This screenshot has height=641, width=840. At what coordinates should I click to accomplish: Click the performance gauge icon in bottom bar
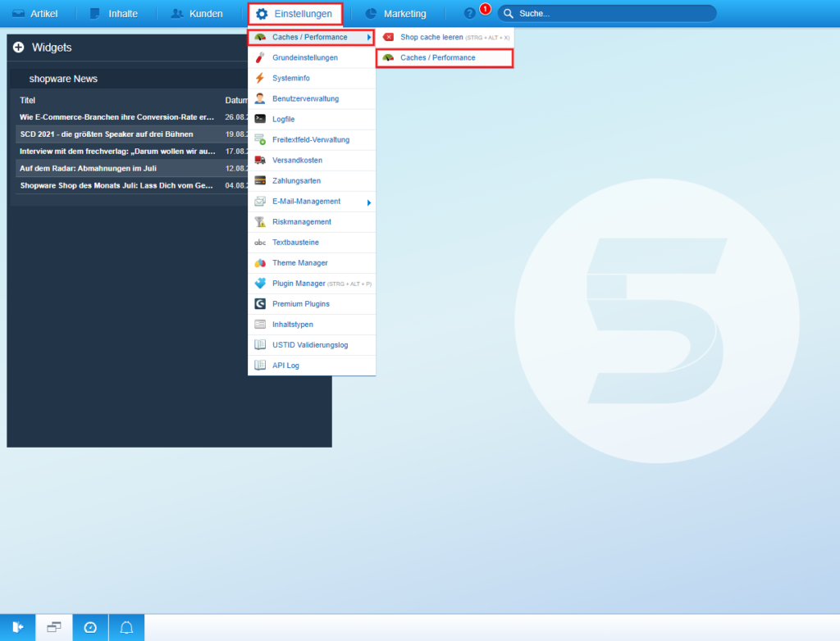tap(90, 627)
